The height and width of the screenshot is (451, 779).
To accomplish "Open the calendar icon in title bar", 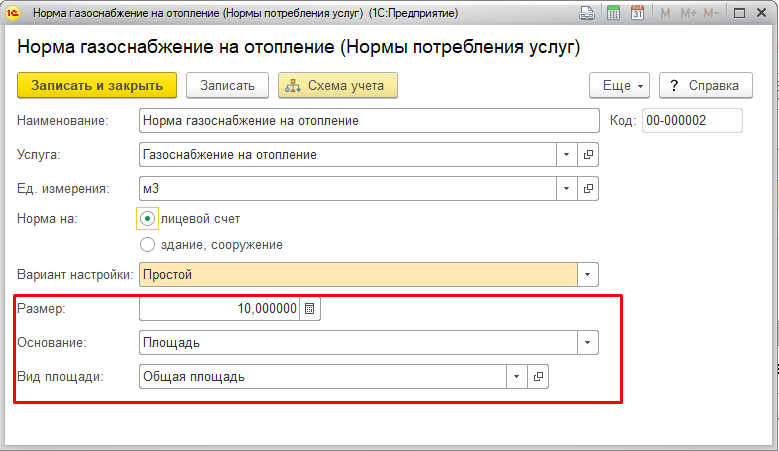I will pyautogui.click(x=637, y=13).
